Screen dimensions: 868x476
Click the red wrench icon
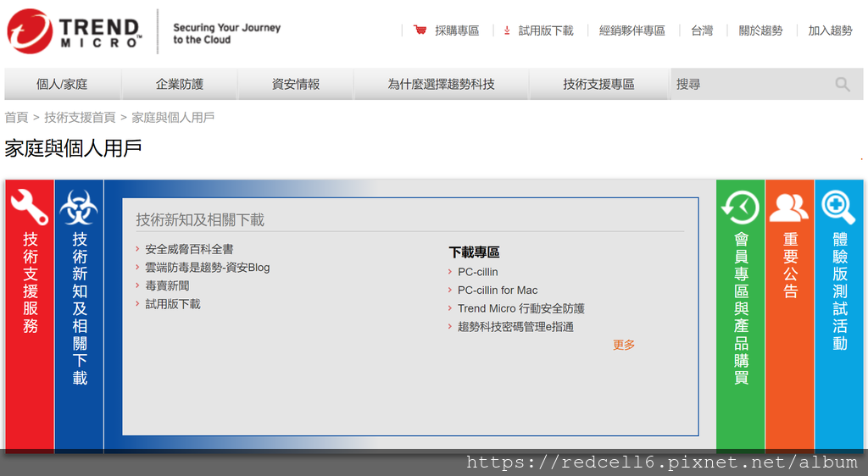[x=30, y=207]
